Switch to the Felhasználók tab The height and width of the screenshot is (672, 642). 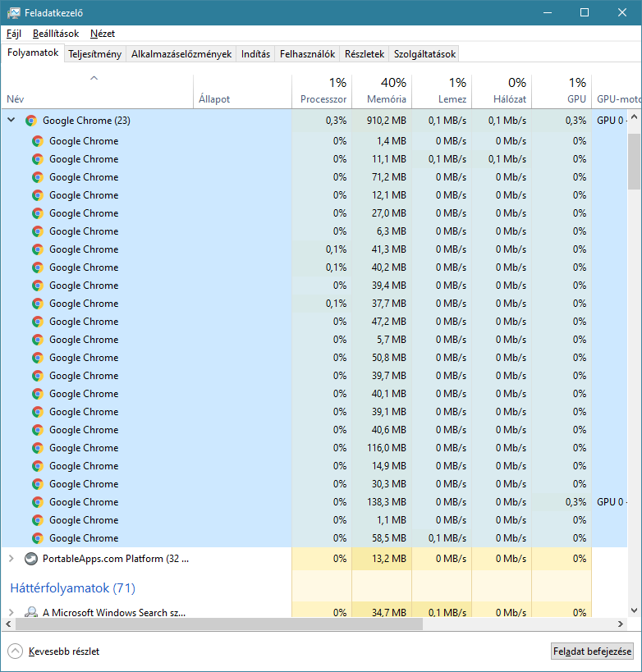tap(307, 54)
